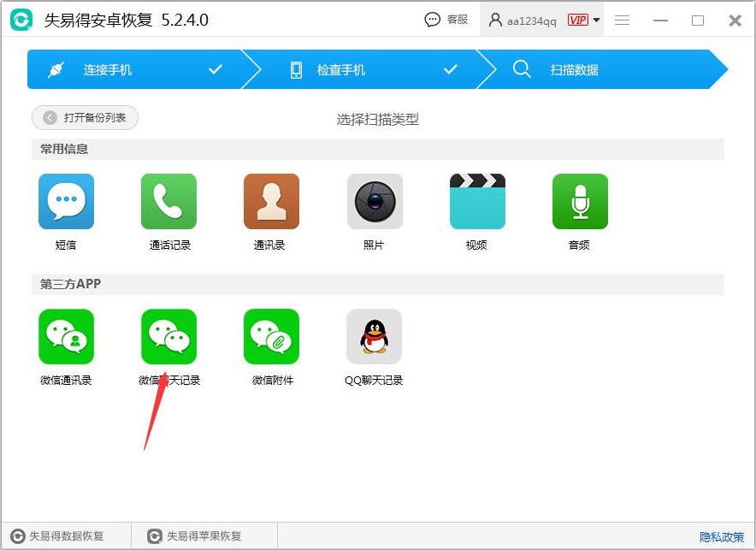Select the 照片 photos camera icon
756x550 pixels.
point(375,202)
